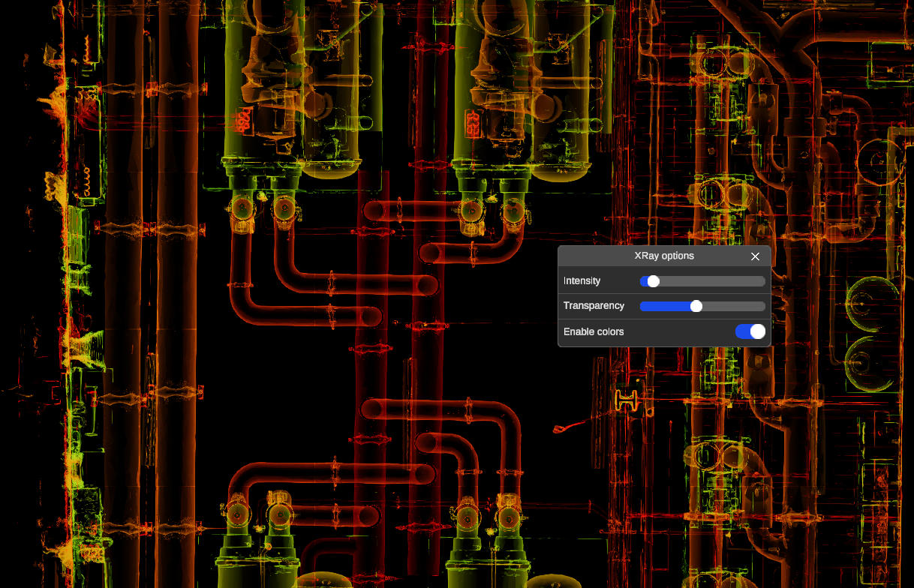The width and height of the screenshot is (914, 588).
Task: Select the yellow H-beam profile left of the panel's bottom
Action: [625, 400]
